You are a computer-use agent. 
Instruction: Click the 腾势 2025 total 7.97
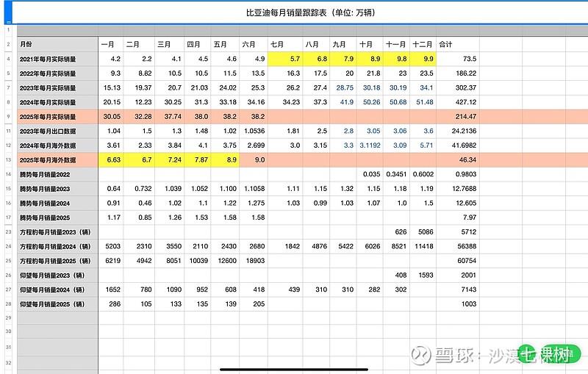click(x=458, y=217)
